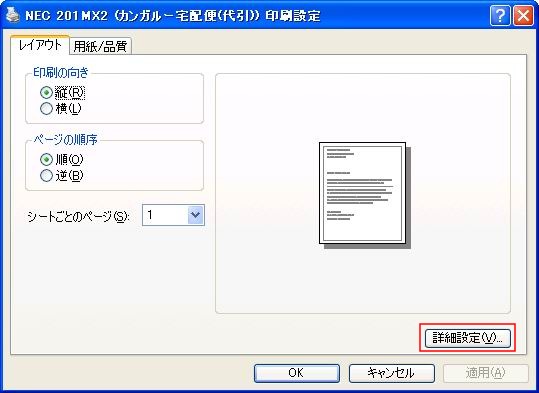
Task: Click the 印刷の向き group label
Action: 61,73
